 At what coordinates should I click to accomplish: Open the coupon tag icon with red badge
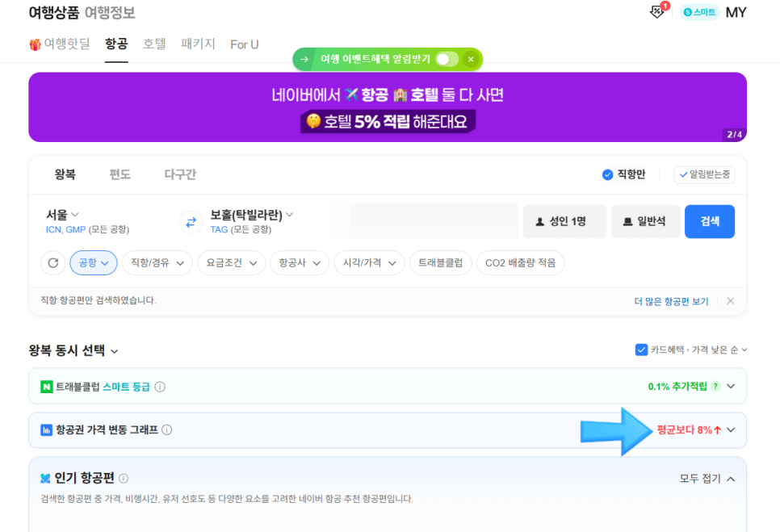659,10
